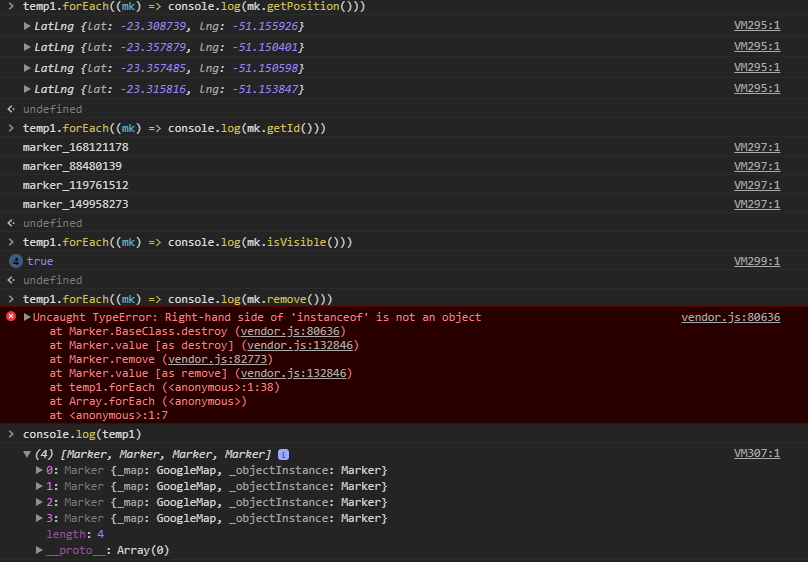808x562 pixels.
Task: Expand the Uncaught TypeError message
Action: (x=27, y=317)
